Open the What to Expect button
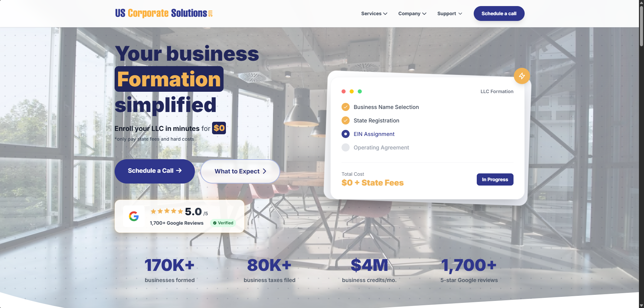644x308 pixels. pos(240,171)
